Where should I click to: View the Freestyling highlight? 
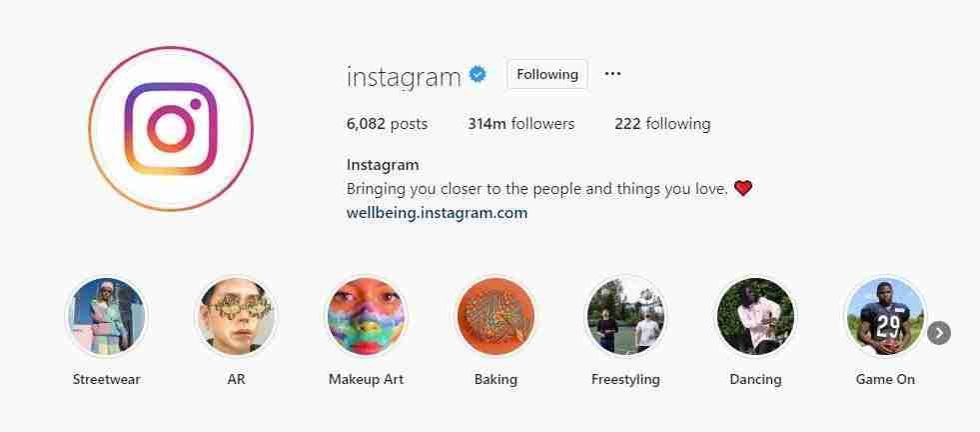tap(625, 317)
